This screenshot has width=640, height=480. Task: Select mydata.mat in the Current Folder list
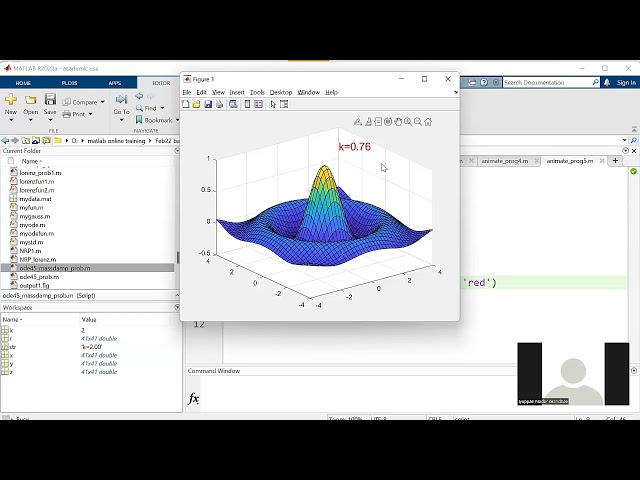(x=36, y=199)
